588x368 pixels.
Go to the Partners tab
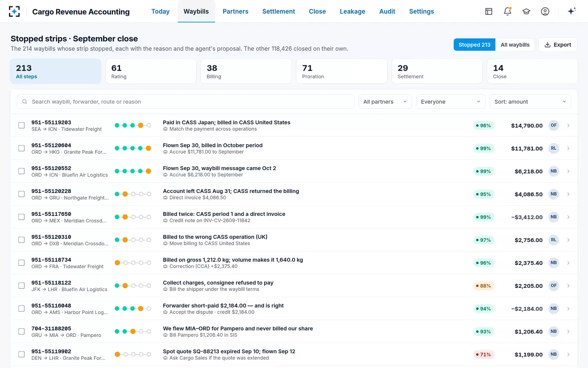(x=236, y=11)
